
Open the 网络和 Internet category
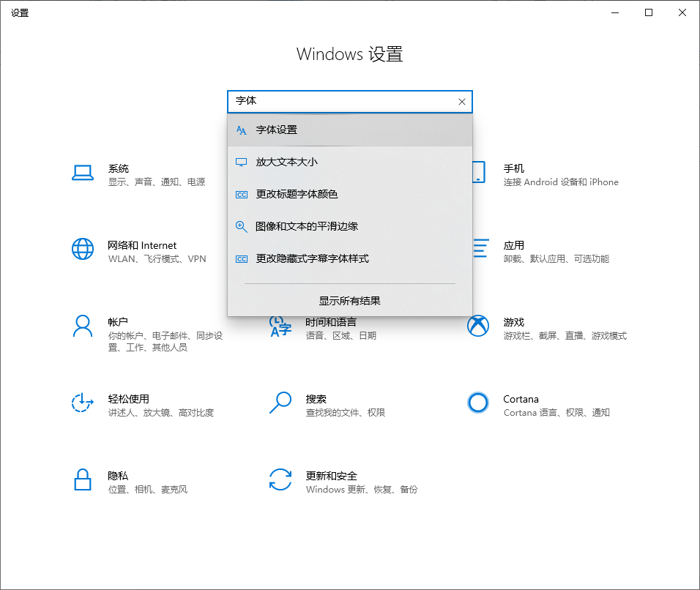(x=142, y=245)
